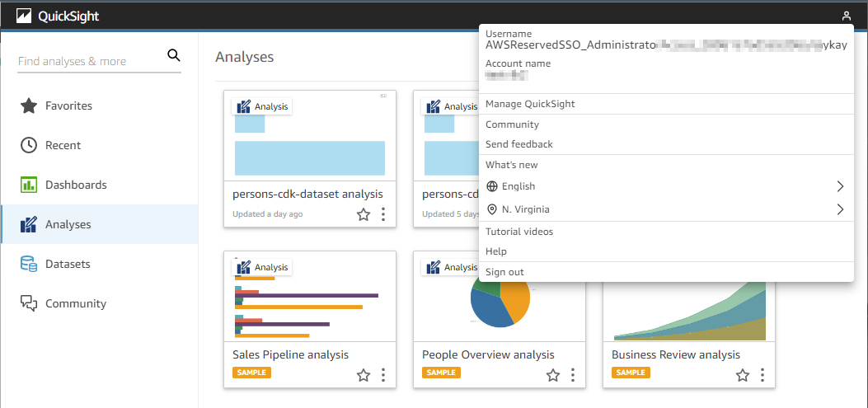The image size is (868, 408).
Task: Click the N. Virginia region label
Action: [526, 210]
